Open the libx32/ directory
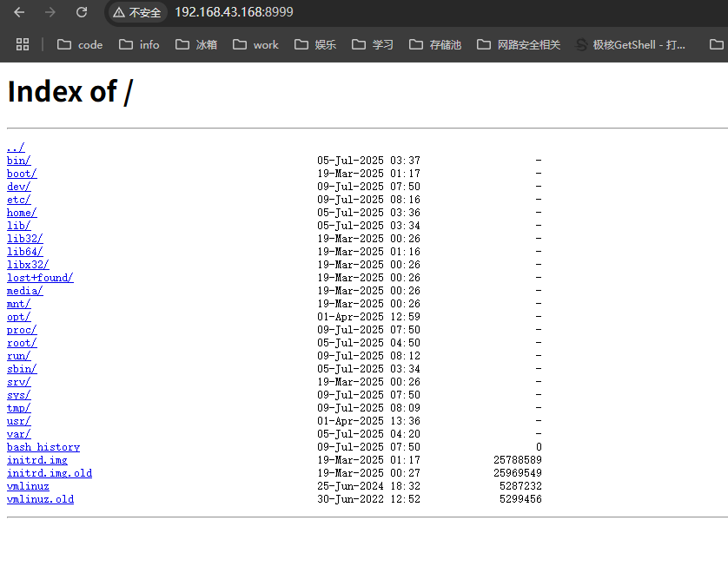The width and height of the screenshot is (728, 586). point(28,265)
